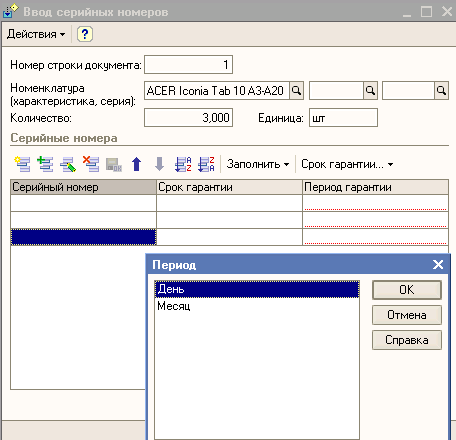
Task: Move row up blue arrow
Action: point(137,164)
